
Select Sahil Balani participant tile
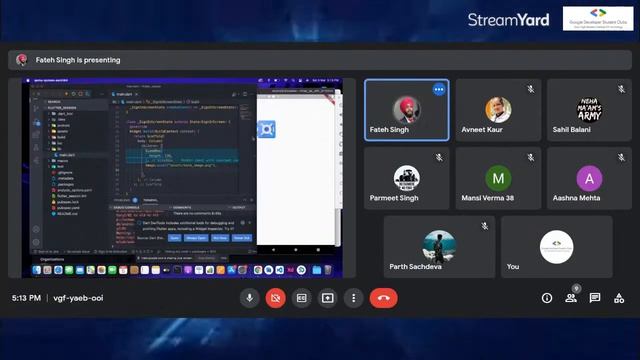[589, 110]
